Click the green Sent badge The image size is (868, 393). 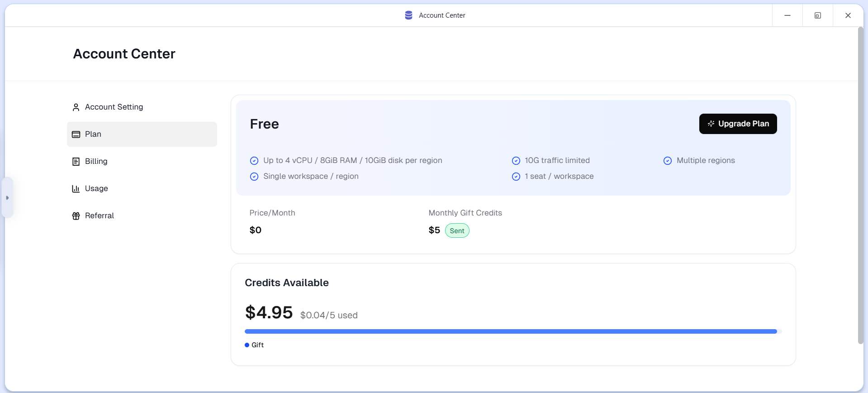[457, 230]
